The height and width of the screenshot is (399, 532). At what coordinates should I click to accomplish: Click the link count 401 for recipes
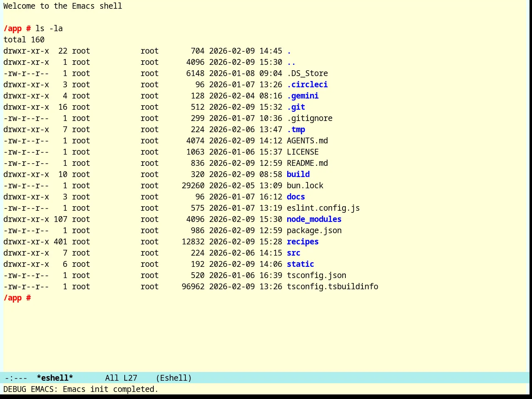(x=60, y=242)
